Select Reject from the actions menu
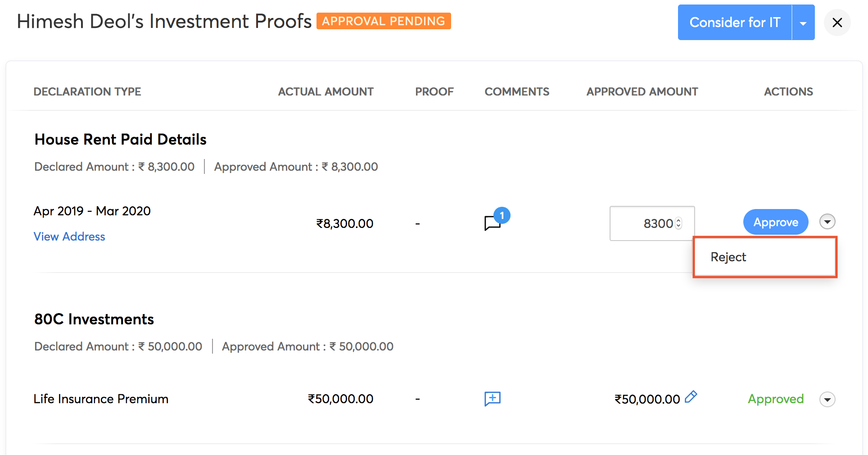This screenshot has height=455, width=868. tap(728, 257)
